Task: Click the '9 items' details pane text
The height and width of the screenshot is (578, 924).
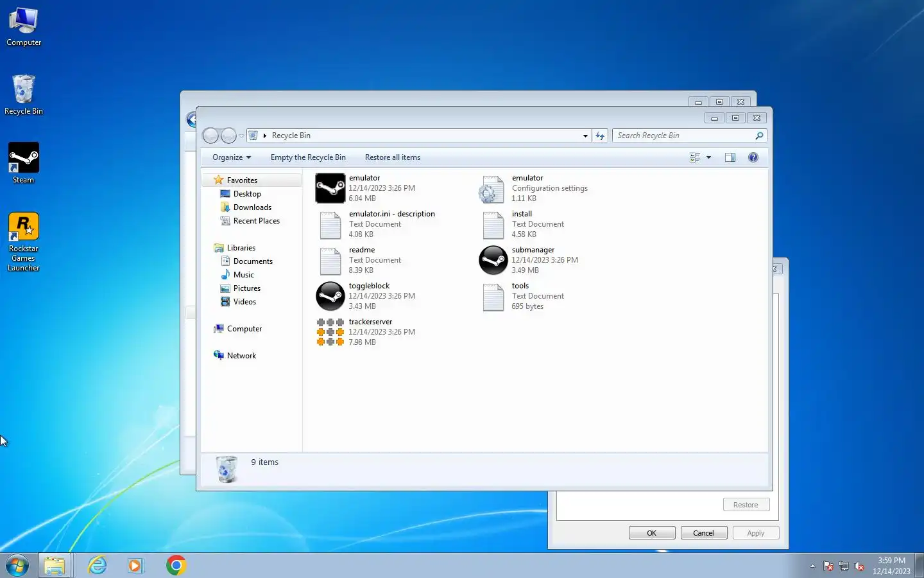Action: pyautogui.click(x=264, y=462)
